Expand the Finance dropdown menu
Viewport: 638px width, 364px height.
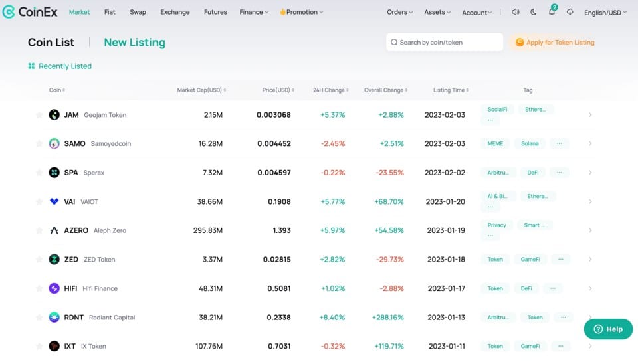(254, 12)
